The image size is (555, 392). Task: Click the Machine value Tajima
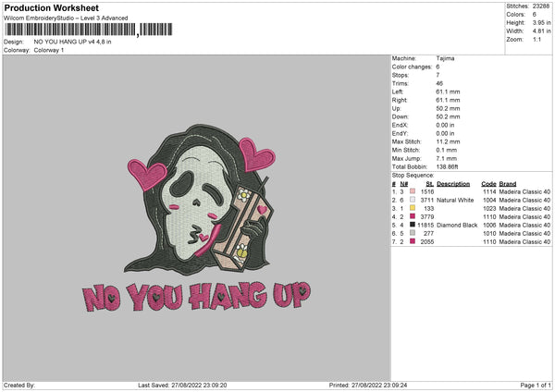(x=444, y=58)
